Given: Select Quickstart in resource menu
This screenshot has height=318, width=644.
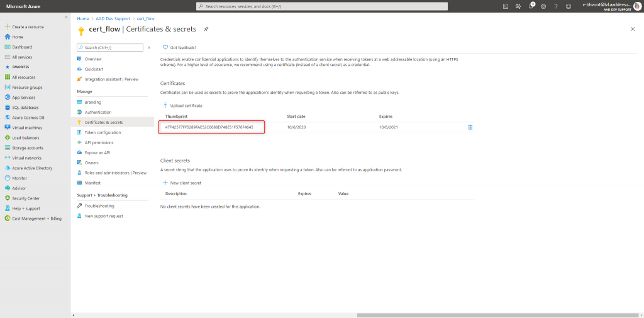Looking at the screenshot, I should pos(90,69).
